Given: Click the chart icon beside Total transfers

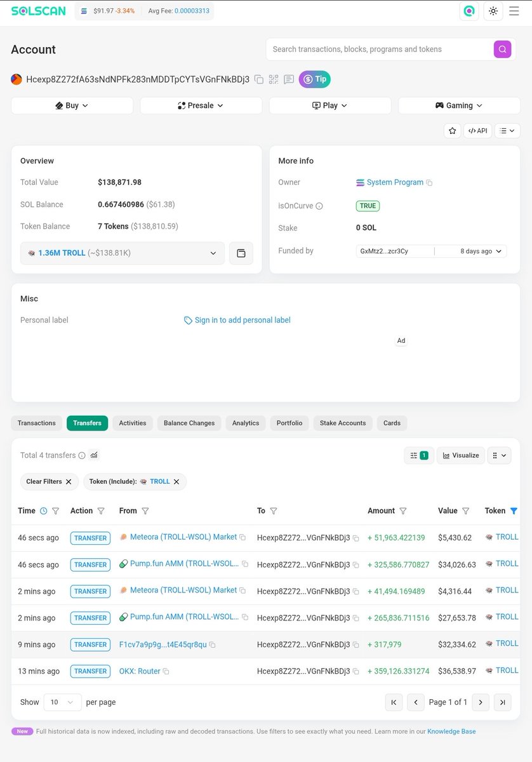Looking at the screenshot, I should [x=94, y=455].
